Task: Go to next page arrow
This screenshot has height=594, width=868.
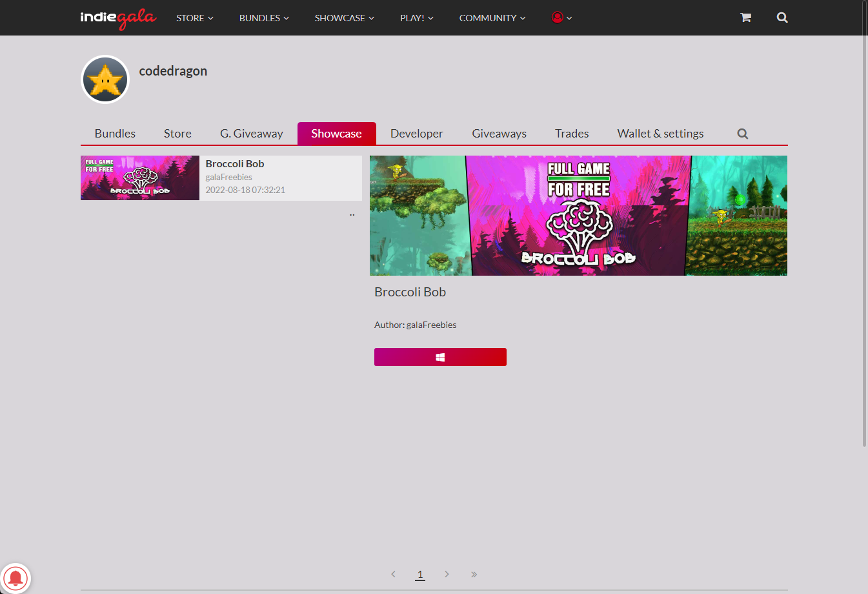Action: tap(447, 574)
